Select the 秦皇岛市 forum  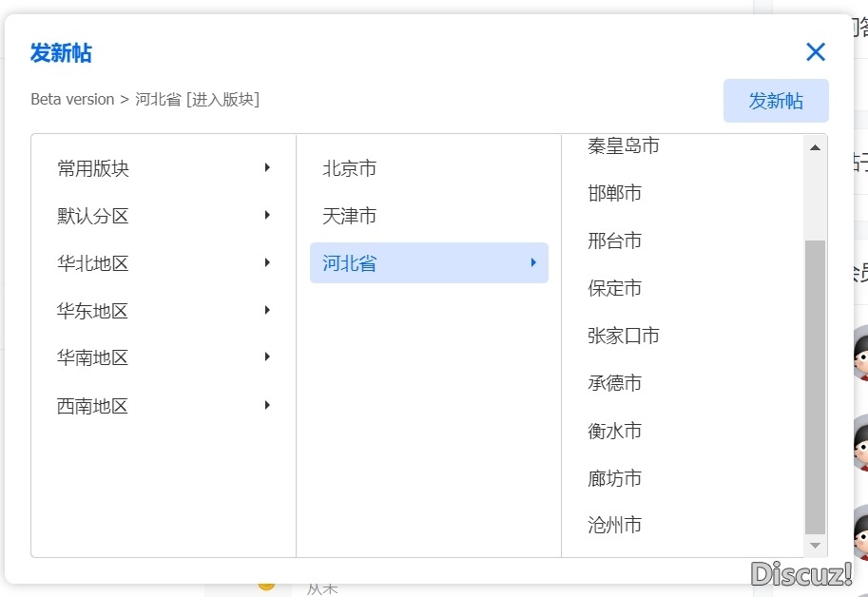[x=623, y=145]
